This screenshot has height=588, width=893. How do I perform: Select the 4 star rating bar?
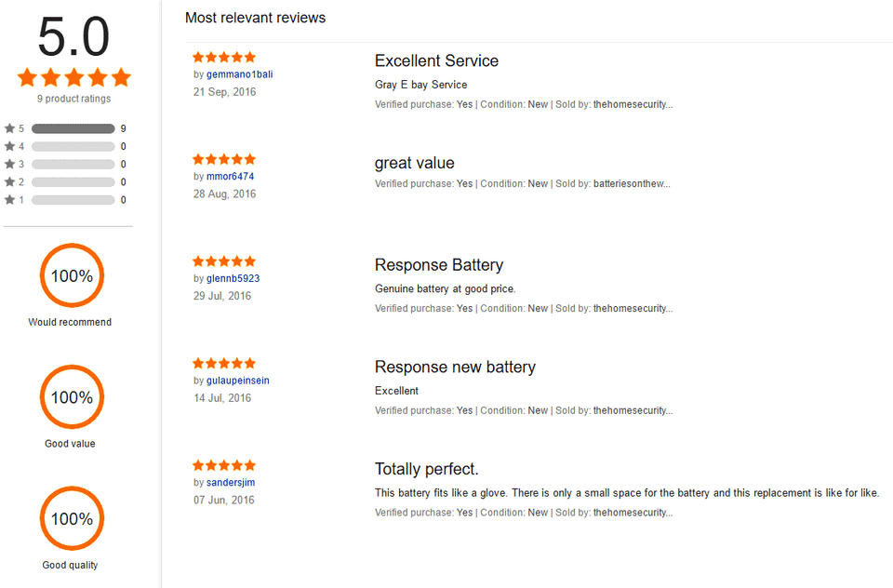73,146
